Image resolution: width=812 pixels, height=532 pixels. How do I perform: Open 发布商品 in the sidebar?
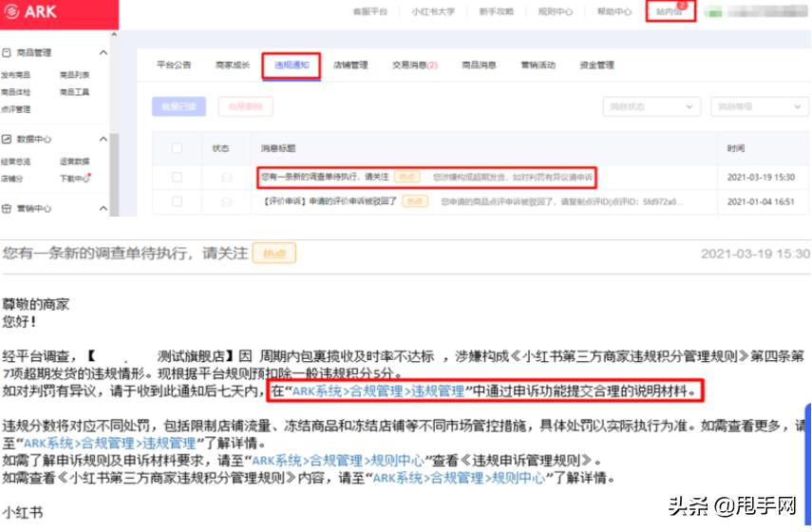coord(15,75)
